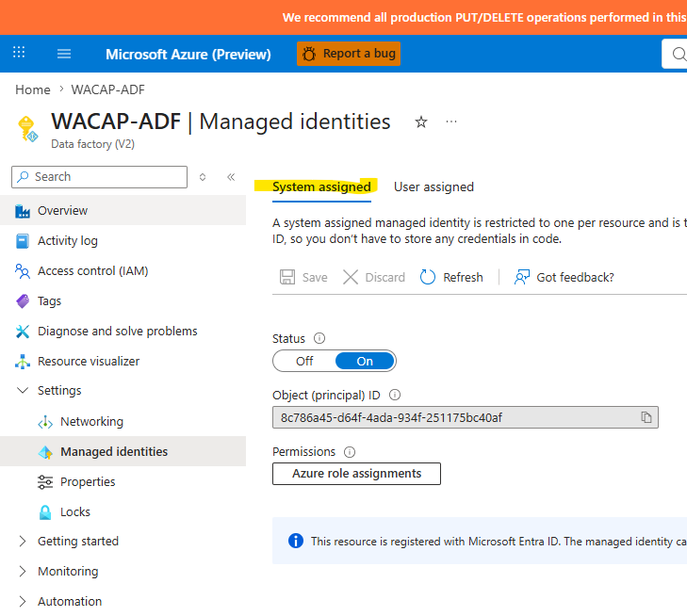Click the Report a bug button
The height and width of the screenshot is (616, 687).
(x=349, y=54)
